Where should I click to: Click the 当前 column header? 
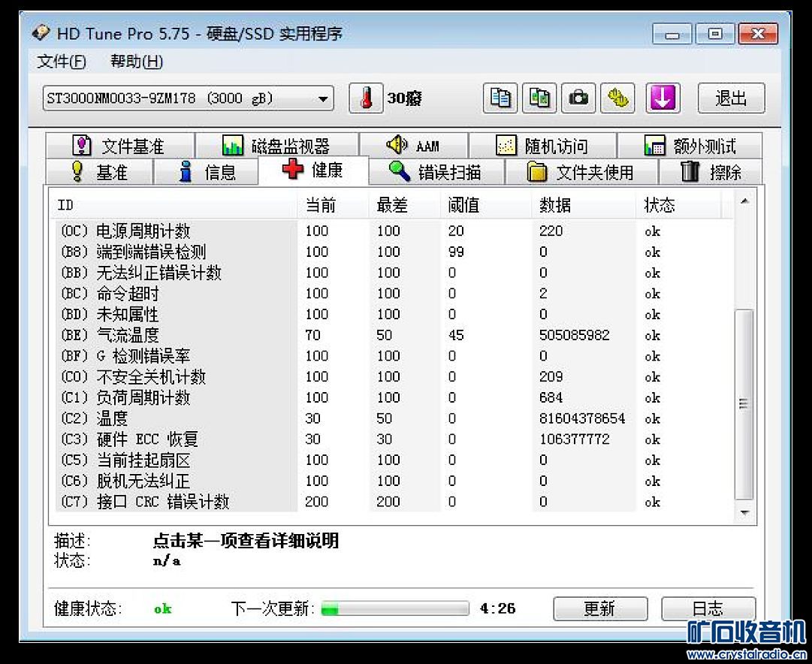pos(333,205)
